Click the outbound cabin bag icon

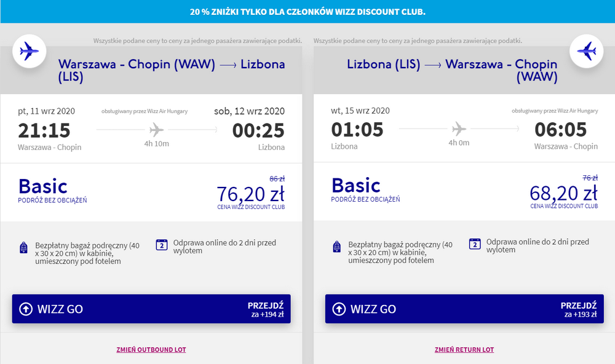[23, 248]
